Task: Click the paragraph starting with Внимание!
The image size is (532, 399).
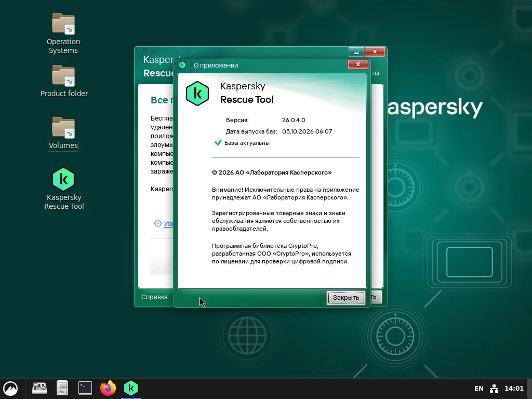Action: point(286,193)
